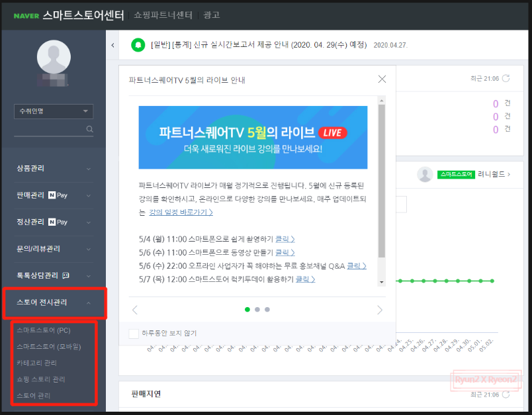Go to 광고 header link

[212, 15]
